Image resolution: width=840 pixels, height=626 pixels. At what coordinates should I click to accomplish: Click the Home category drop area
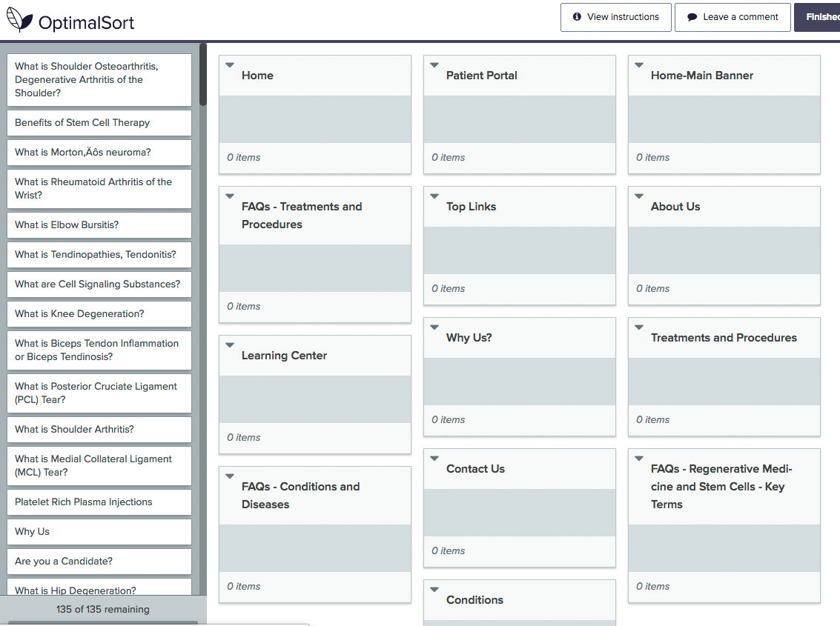[x=315, y=119]
